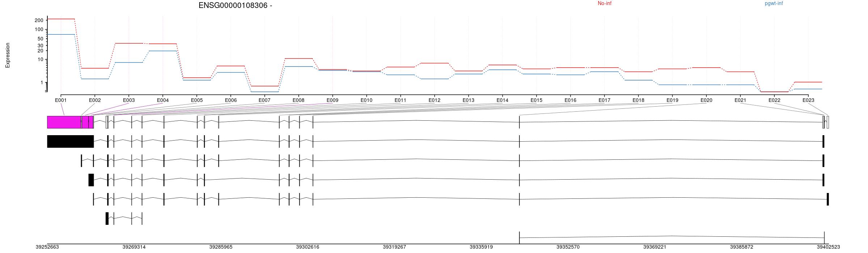Click y-axis tick value 50
868x253 pixels.
[41, 39]
